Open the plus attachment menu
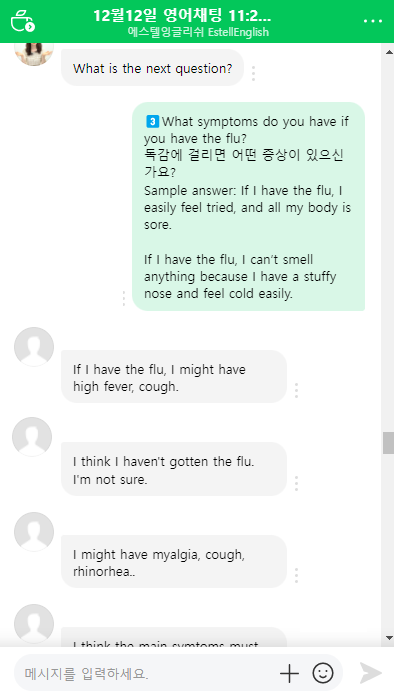 [x=289, y=673]
